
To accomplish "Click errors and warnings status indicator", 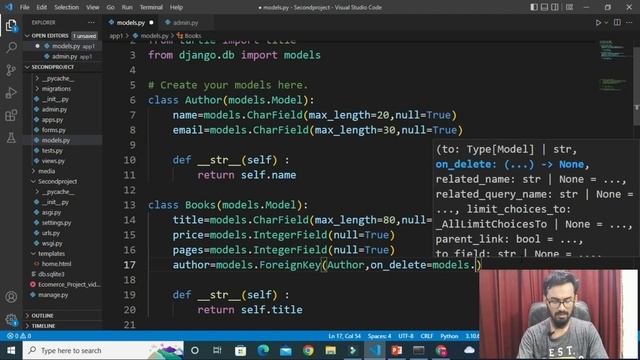I will pyautogui.click(x=19, y=336).
